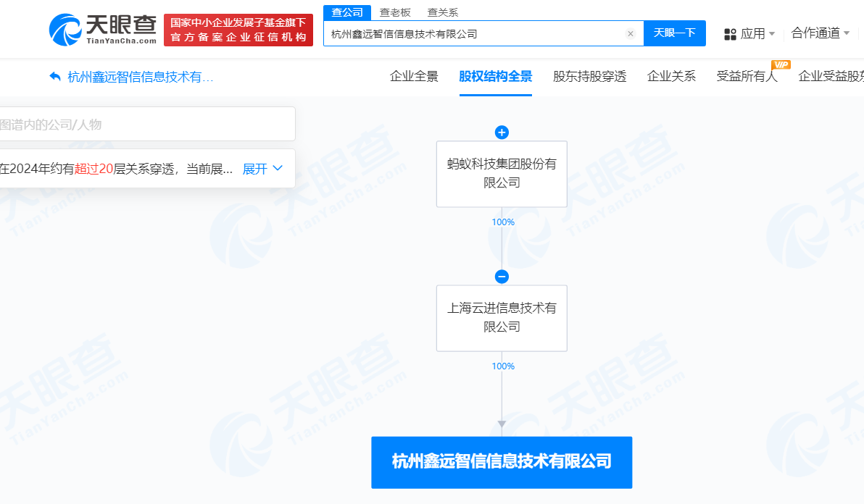Click the VIP badge on 受益所有人
Image resolution: width=864 pixels, height=504 pixels.
click(x=781, y=66)
